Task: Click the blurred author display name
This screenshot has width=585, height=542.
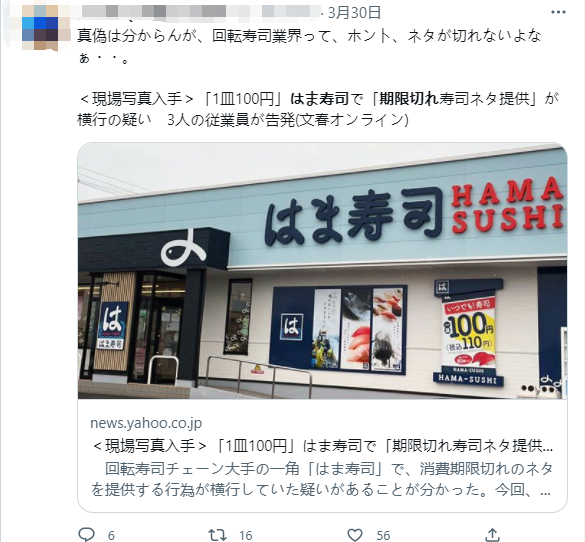Action: point(200,12)
